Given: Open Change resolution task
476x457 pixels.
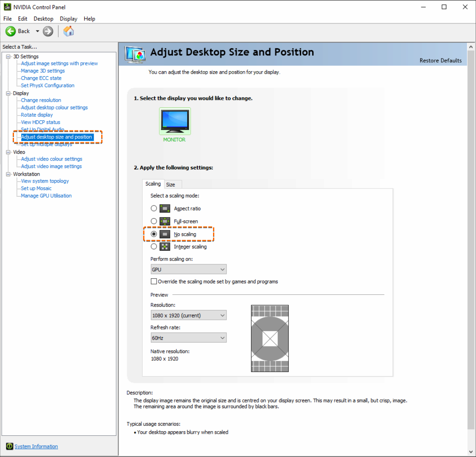Looking at the screenshot, I should [41, 100].
